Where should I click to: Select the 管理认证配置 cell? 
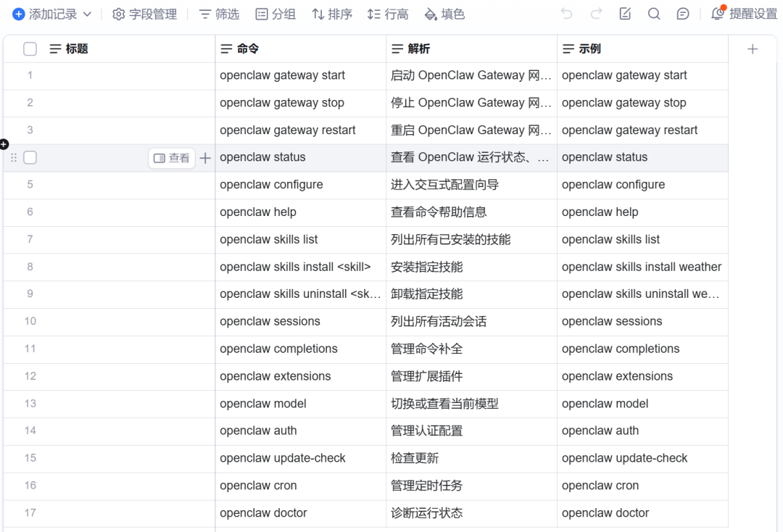pyautogui.click(x=471, y=431)
